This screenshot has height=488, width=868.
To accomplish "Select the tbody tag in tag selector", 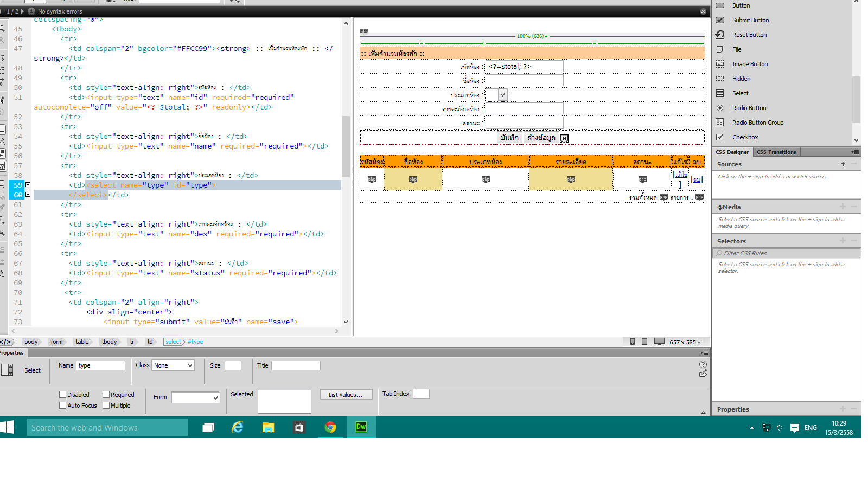I will 109,342.
